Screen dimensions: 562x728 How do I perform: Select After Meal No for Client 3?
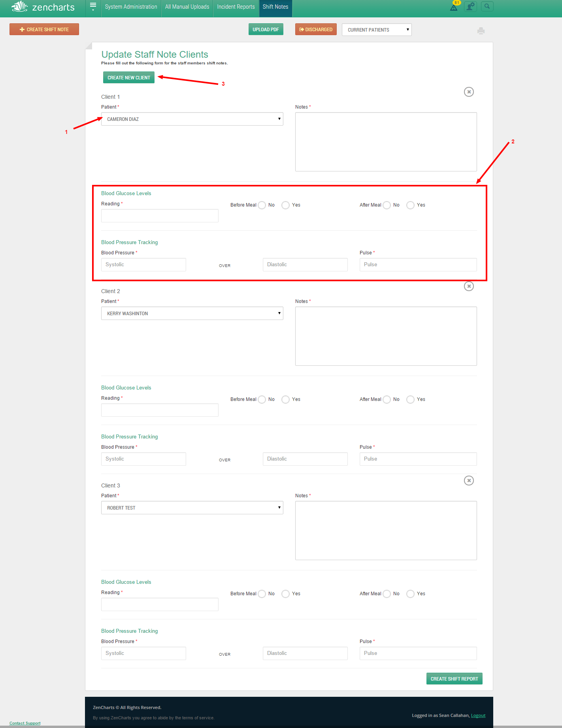coord(387,594)
